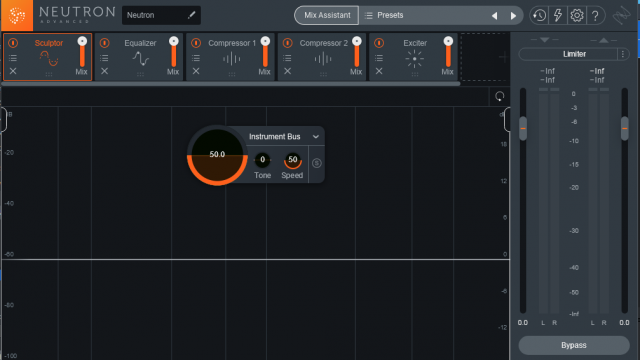Click the Tone knob
Image resolution: width=640 pixels, height=360 pixels.
point(262,160)
